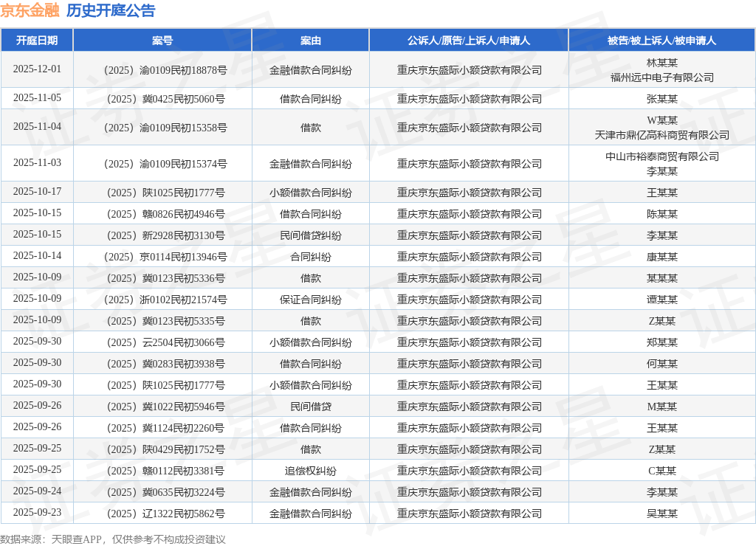Click the date 2025-09-23
The height and width of the screenshot is (546, 756).
pyautogui.click(x=37, y=512)
